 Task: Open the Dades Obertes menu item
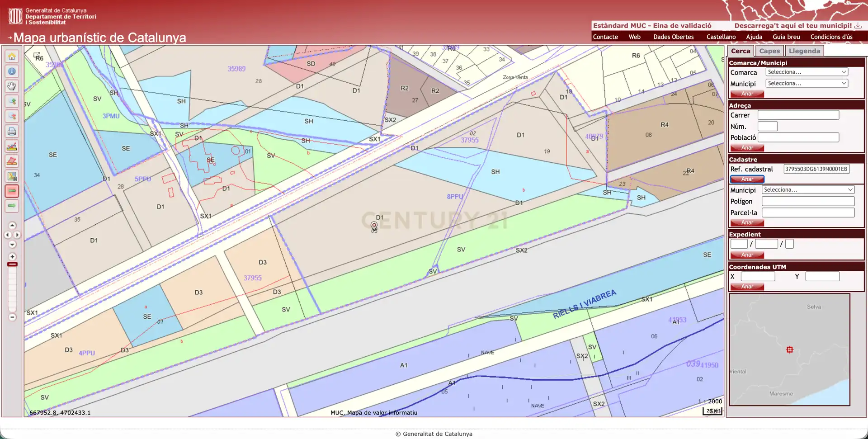coord(673,37)
